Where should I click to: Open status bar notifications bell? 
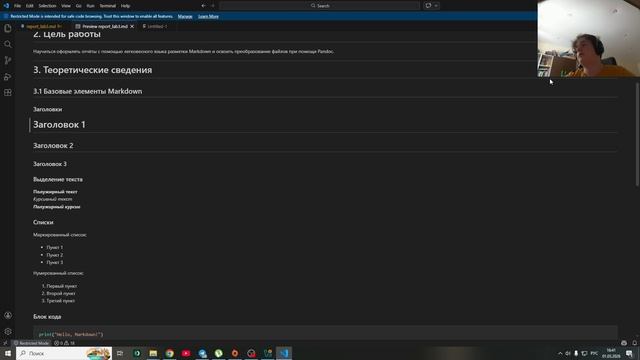point(634,343)
